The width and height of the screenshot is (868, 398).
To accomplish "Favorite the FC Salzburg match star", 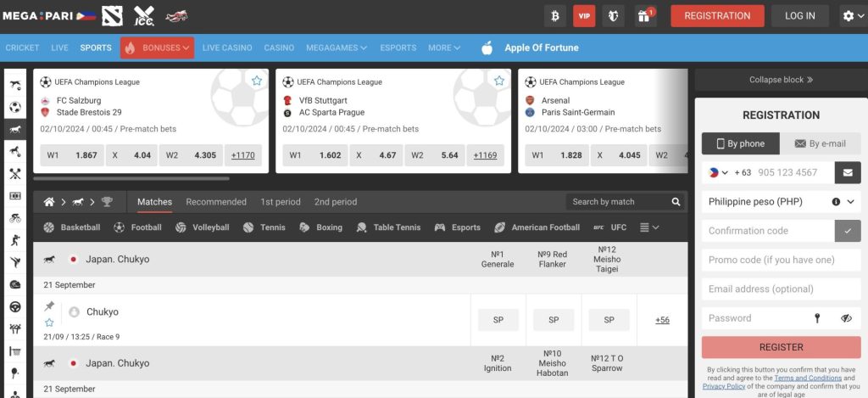I will tap(257, 81).
